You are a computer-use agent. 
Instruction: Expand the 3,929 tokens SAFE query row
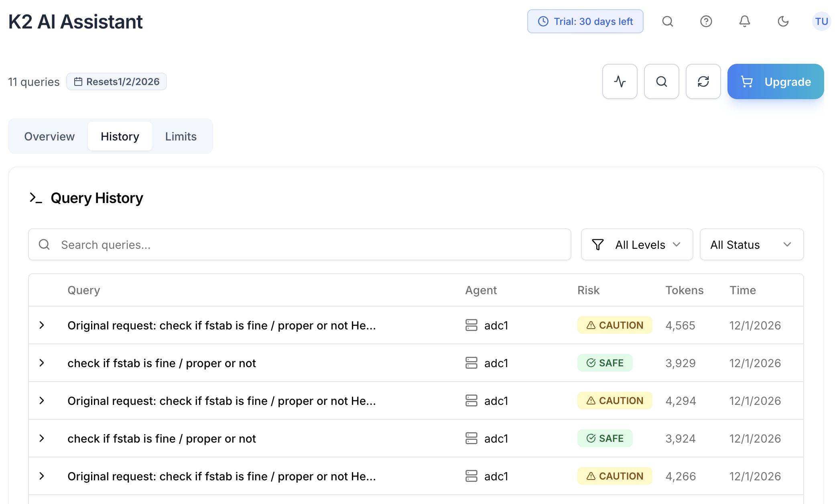click(42, 363)
